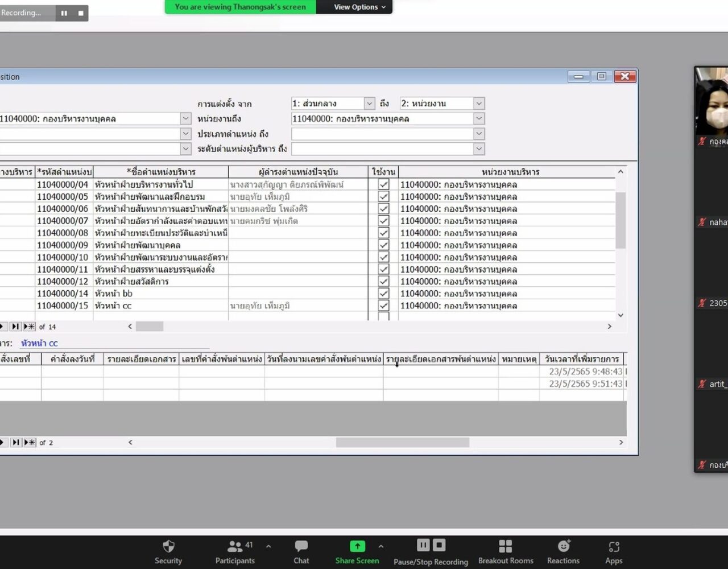Toggle ใช้งาน checkbox for row 11040000/12
The height and width of the screenshot is (569, 728).
pos(384,281)
